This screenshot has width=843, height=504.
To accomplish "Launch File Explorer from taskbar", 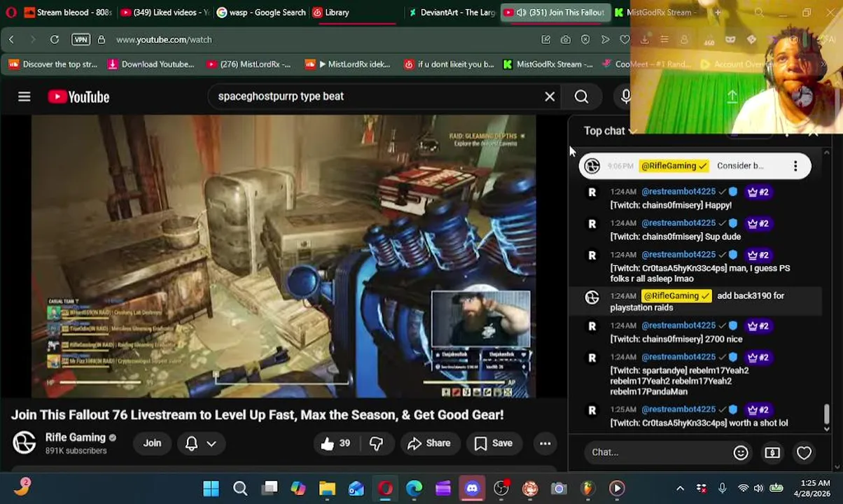I will (x=327, y=488).
